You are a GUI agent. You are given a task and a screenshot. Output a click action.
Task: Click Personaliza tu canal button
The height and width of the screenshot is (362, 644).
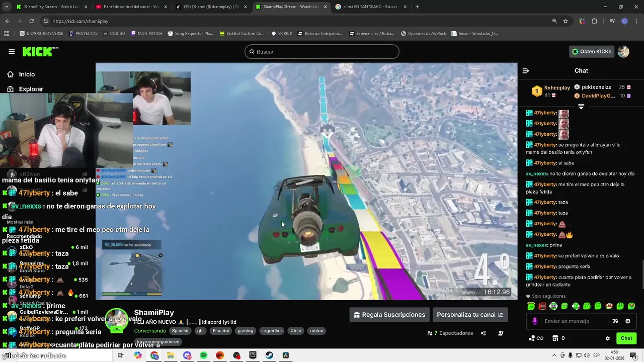tap(470, 315)
